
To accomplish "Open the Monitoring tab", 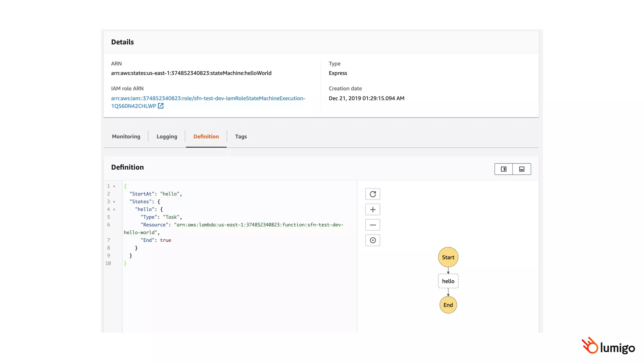I will tap(126, 136).
